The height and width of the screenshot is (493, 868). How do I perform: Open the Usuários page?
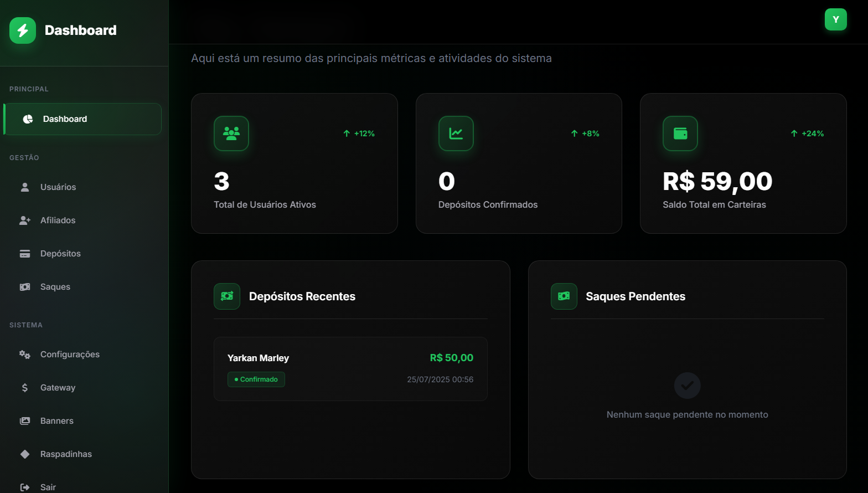pos(58,187)
